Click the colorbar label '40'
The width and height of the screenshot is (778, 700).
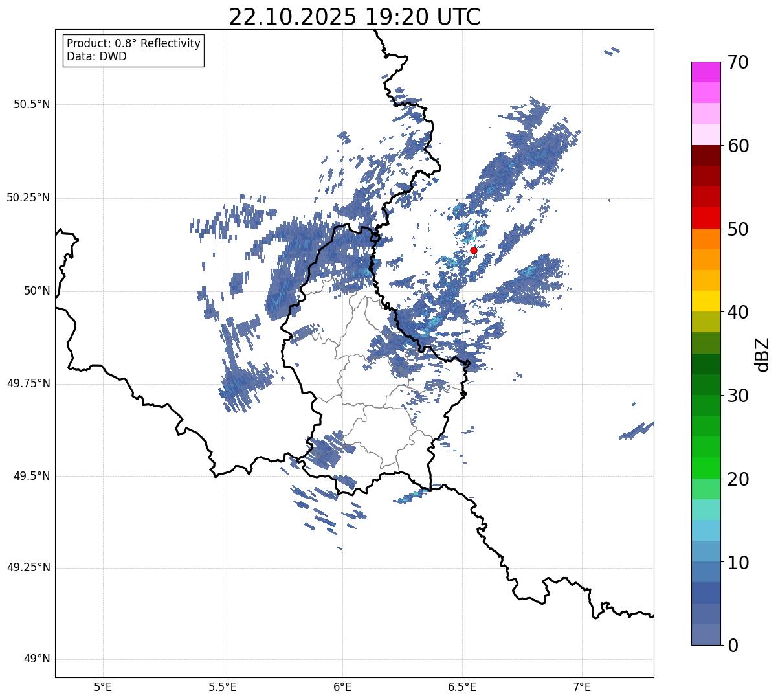click(738, 312)
